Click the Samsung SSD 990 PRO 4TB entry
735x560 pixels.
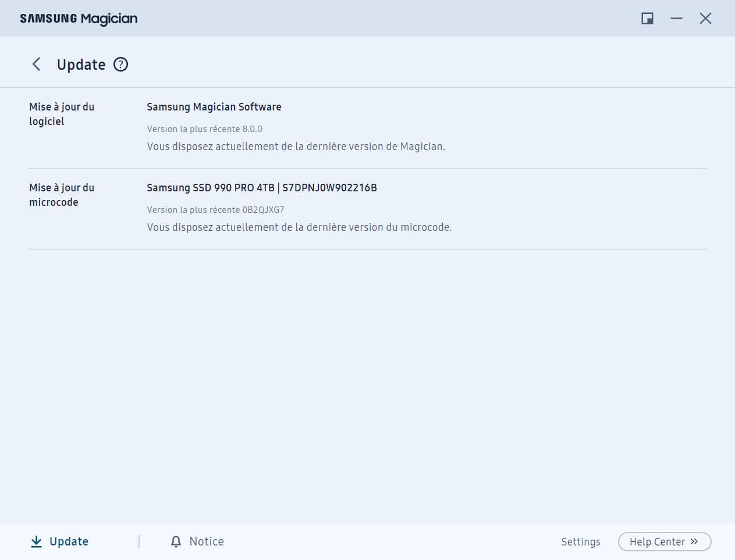[262, 188]
